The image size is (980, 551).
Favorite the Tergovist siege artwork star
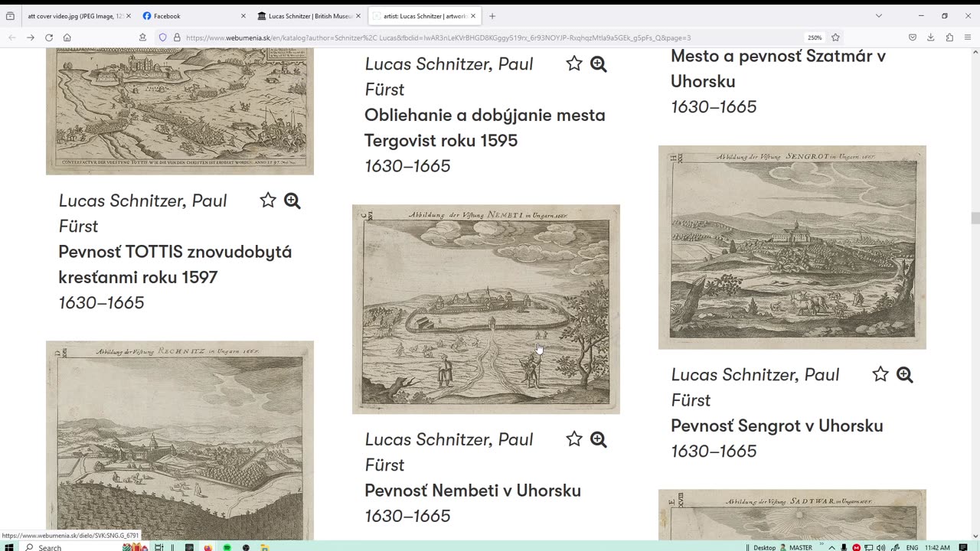574,64
